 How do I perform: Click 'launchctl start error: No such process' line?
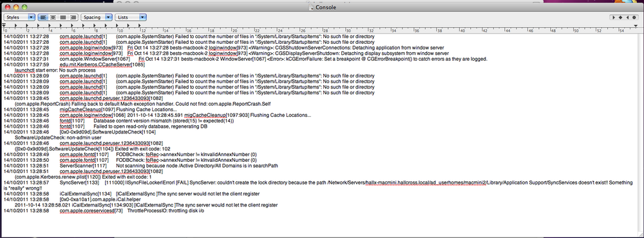coord(55,70)
